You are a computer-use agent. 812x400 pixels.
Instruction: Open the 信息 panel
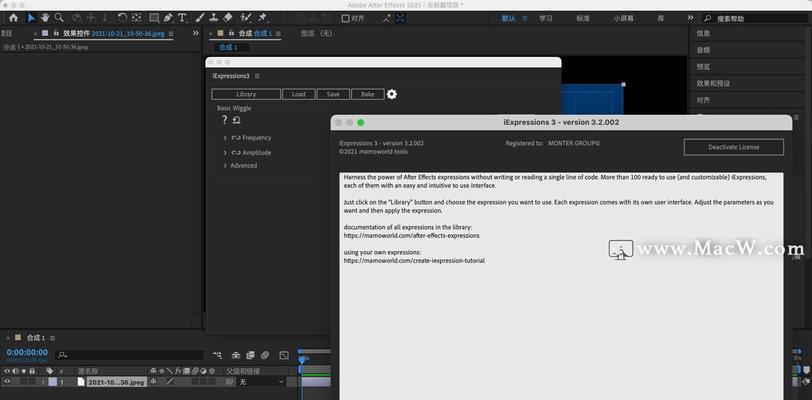[x=703, y=33]
